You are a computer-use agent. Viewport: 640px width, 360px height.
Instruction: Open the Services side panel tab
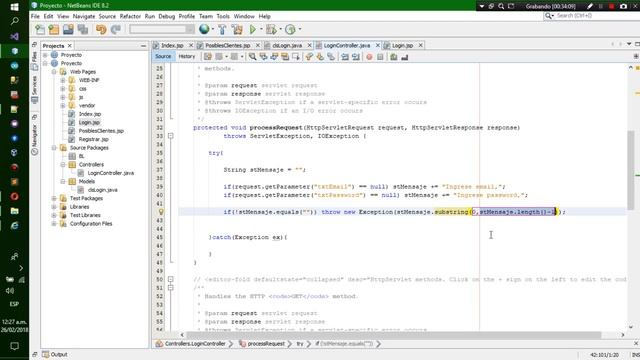(x=34, y=89)
